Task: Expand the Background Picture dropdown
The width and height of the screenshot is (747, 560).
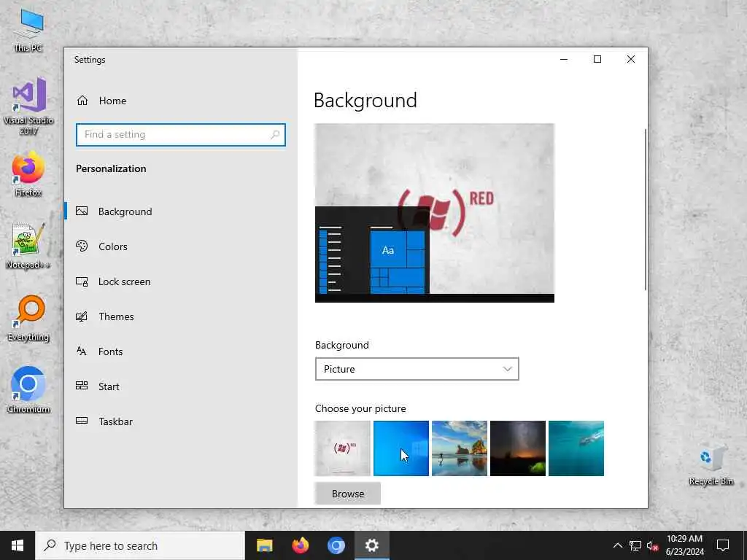Action: tap(417, 369)
